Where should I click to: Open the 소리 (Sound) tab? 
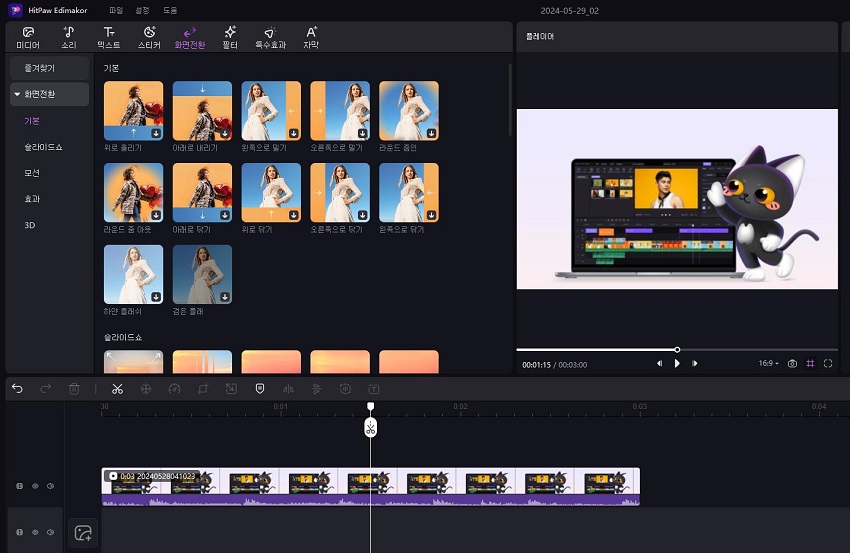68,37
